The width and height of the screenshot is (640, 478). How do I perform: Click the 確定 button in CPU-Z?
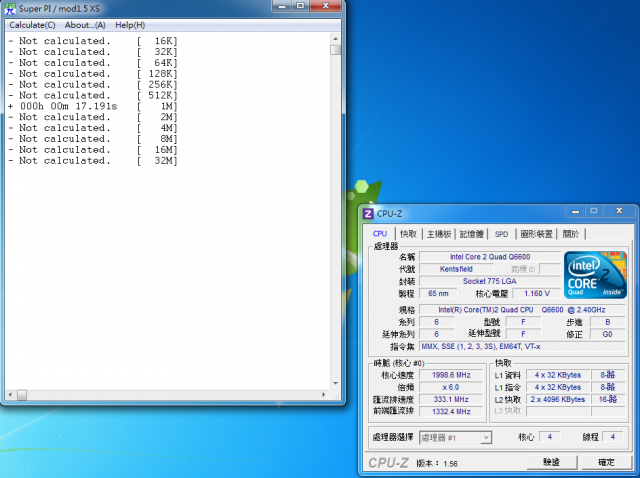pyautogui.click(x=606, y=462)
